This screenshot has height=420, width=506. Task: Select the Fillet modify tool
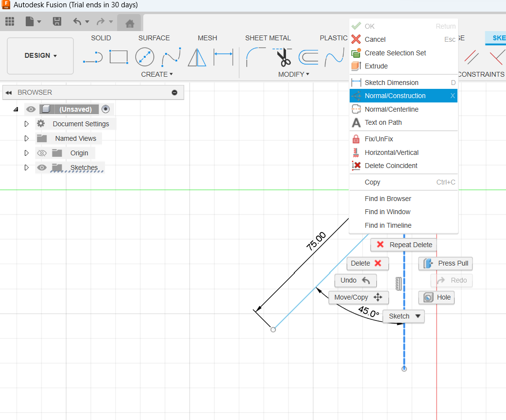(256, 57)
